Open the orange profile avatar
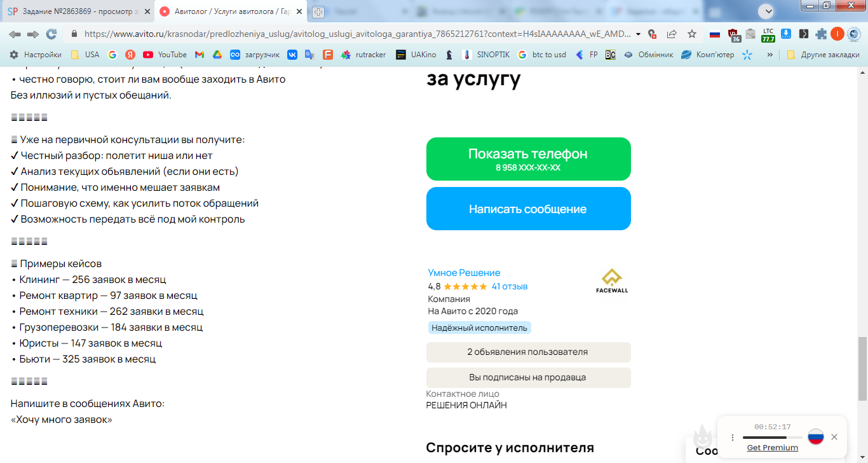Viewport: 868px width, 463px height. point(837,34)
